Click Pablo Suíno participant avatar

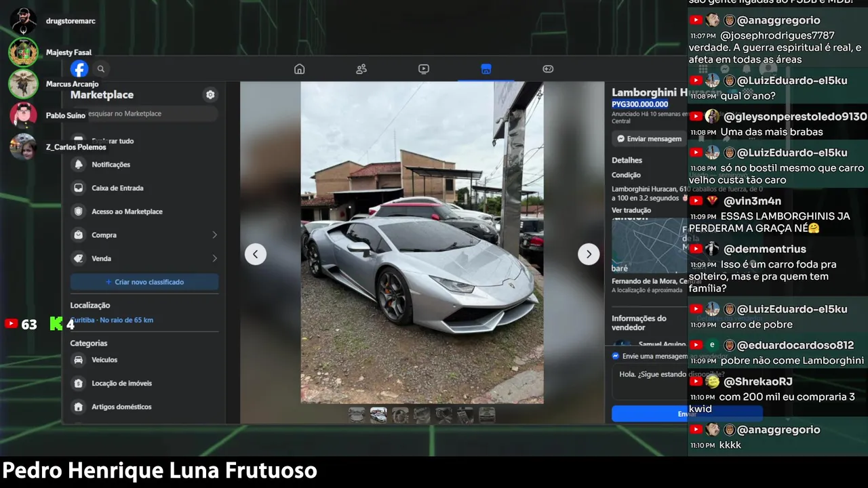[x=23, y=115]
